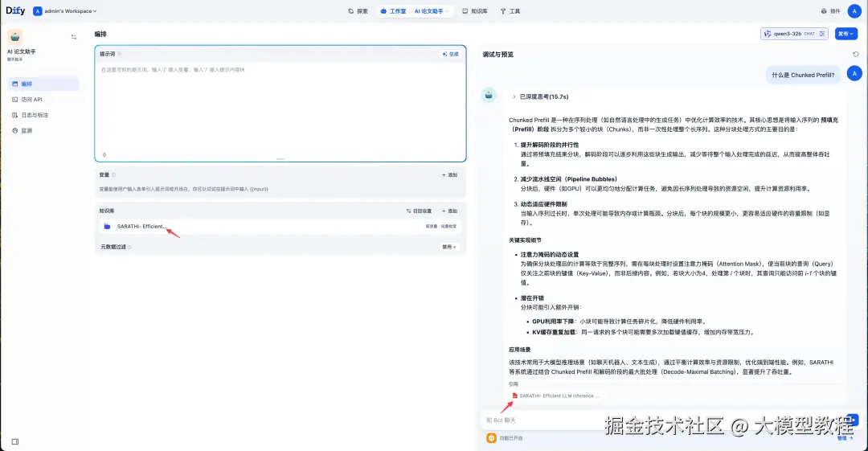Click the SARATHI folder icon in 知识库
The height and width of the screenshot is (451, 868).
coord(108,227)
